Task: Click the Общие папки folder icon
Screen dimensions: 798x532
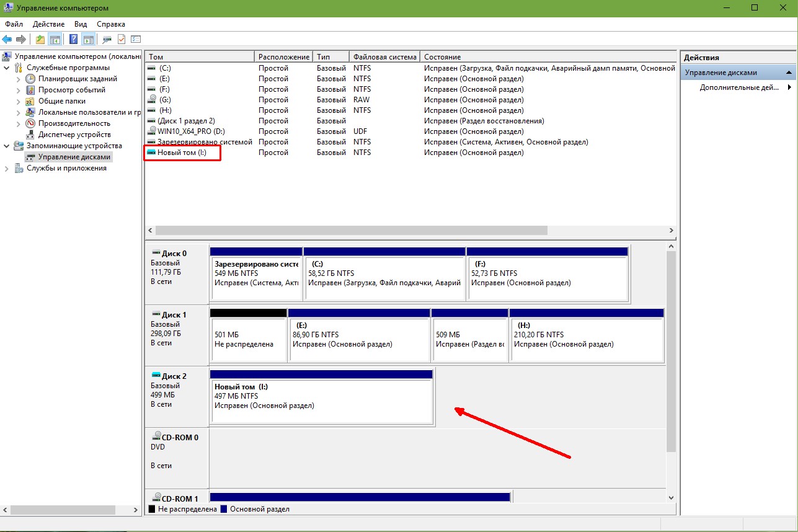Action: [x=30, y=101]
